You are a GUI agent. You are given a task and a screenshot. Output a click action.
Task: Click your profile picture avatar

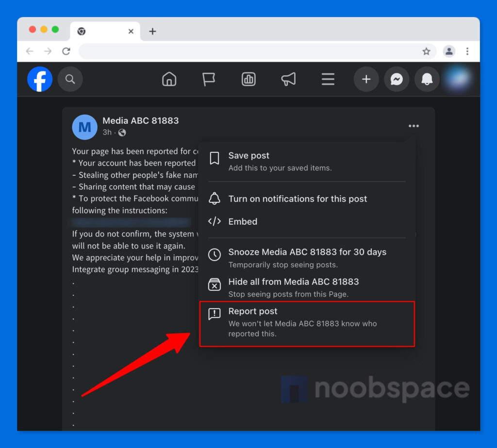tap(457, 79)
